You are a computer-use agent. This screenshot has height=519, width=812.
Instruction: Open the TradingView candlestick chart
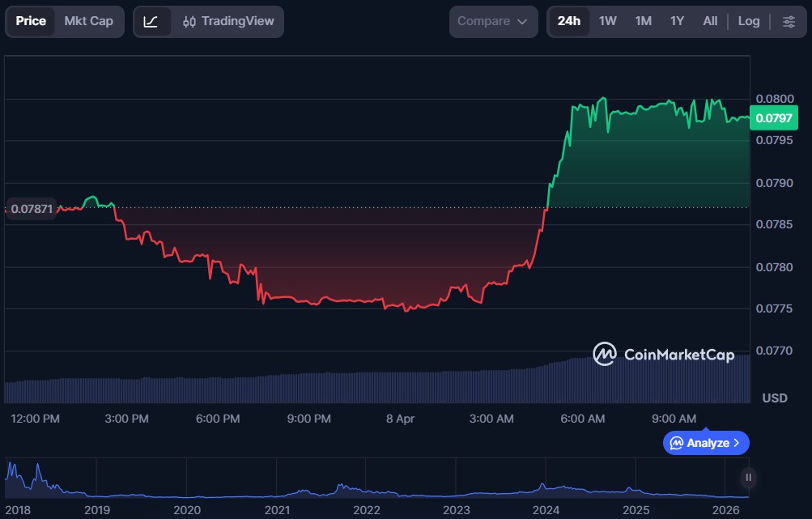[x=228, y=22]
